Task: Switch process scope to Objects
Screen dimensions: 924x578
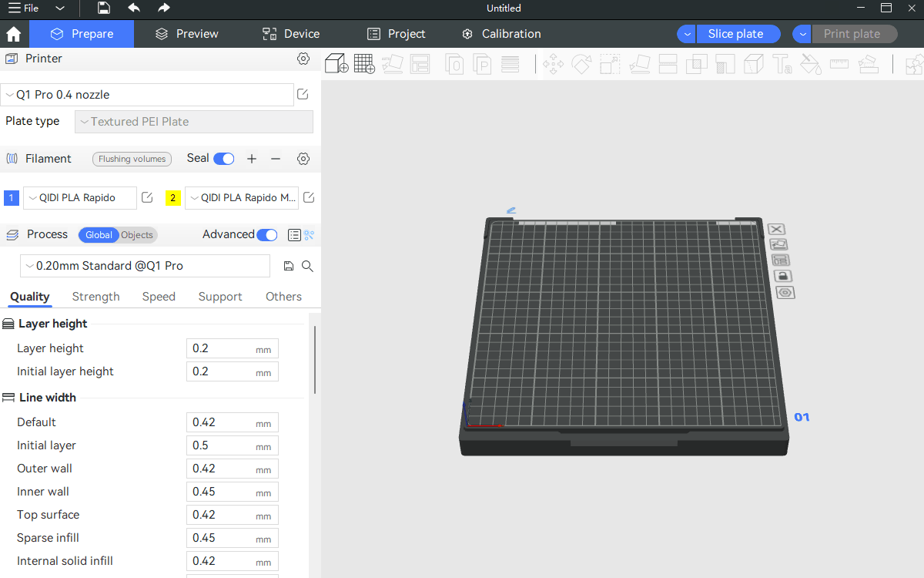Action: (x=137, y=235)
